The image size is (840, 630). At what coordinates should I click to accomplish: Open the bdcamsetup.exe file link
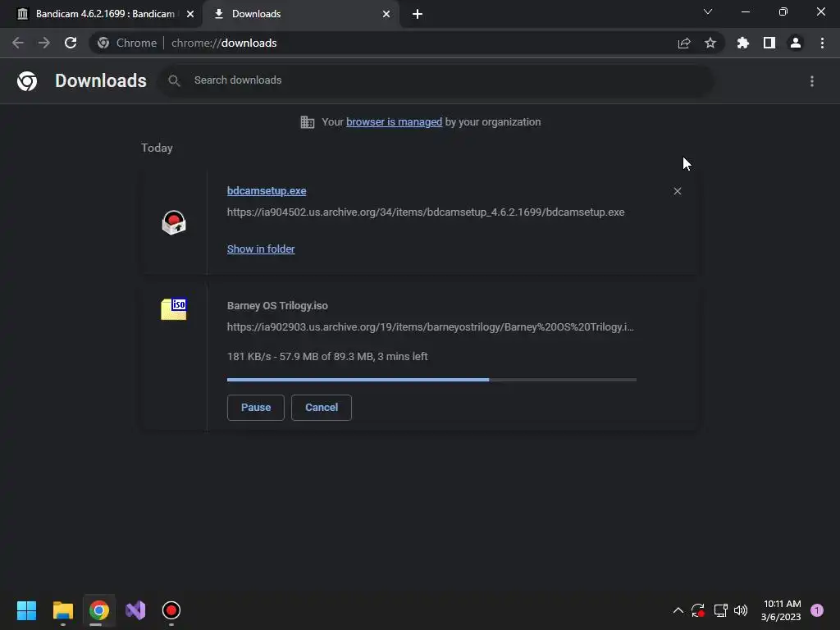coord(267,190)
